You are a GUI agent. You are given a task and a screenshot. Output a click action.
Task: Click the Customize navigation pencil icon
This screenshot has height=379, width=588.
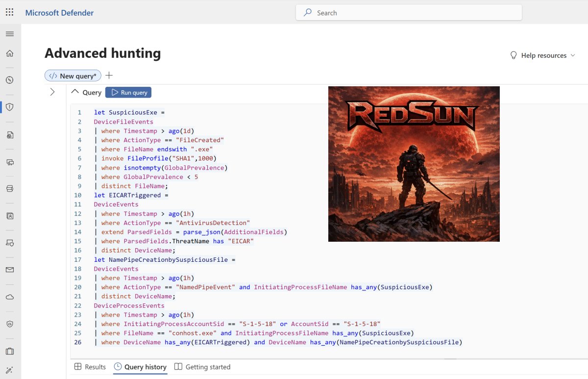click(x=10, y=369)
